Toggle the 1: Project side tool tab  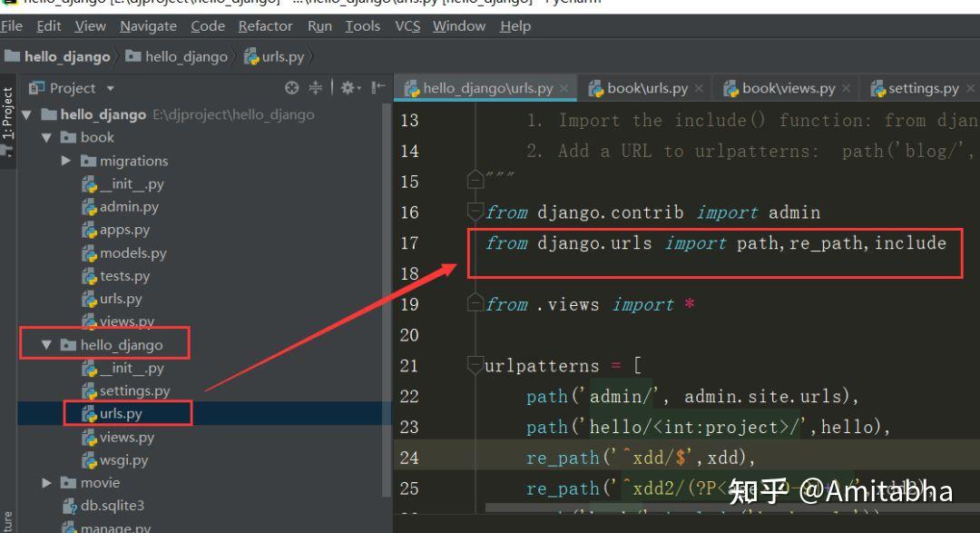pyautogui.click(x=7, y=121)
